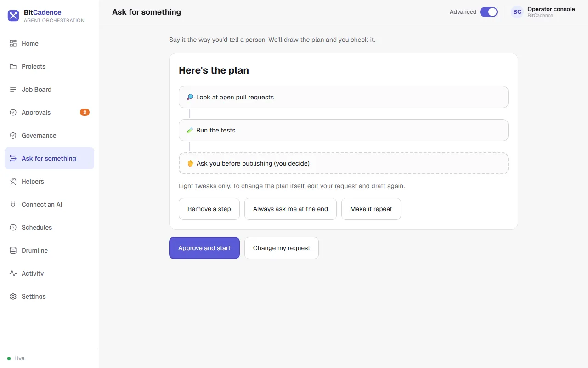Click the Say it the way instruction text
Image resolution: width=588 pixels, height=368 pixels.
272,40
